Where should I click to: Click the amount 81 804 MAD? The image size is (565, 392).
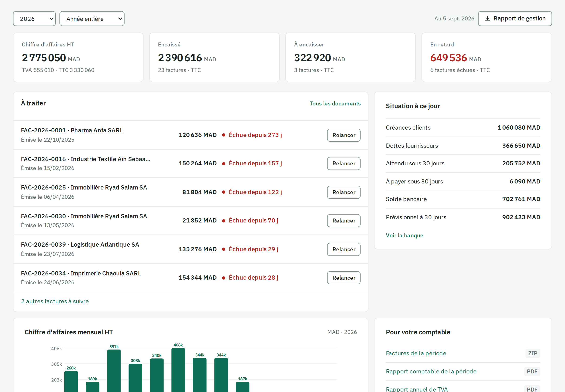tap(200, 192)
